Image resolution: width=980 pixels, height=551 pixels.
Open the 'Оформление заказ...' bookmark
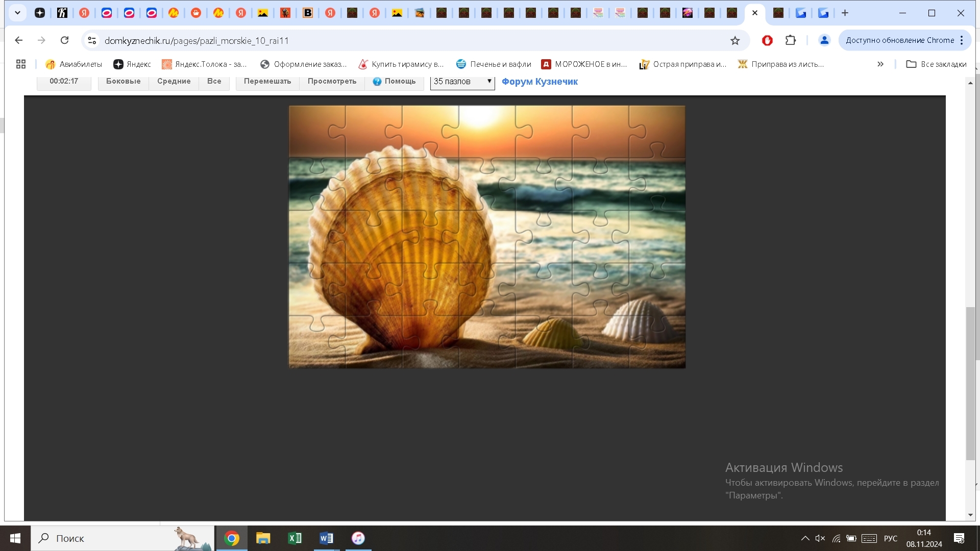tap(303, 64)
